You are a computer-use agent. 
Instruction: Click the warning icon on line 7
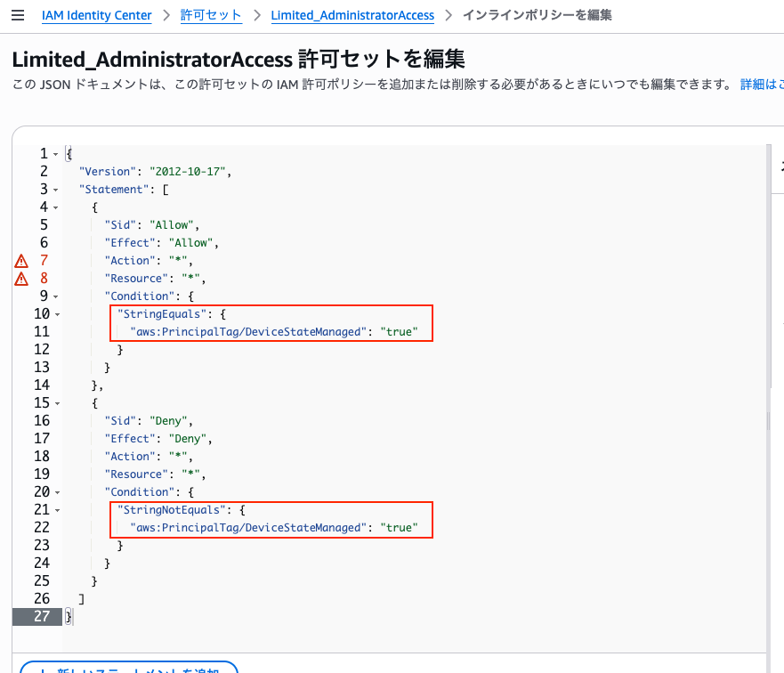pos(21,261)
